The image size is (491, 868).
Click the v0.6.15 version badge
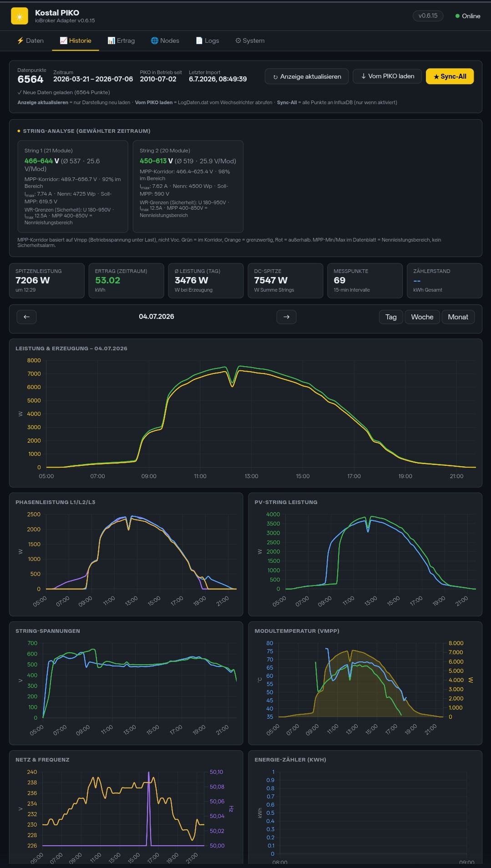tap(428, 16)
